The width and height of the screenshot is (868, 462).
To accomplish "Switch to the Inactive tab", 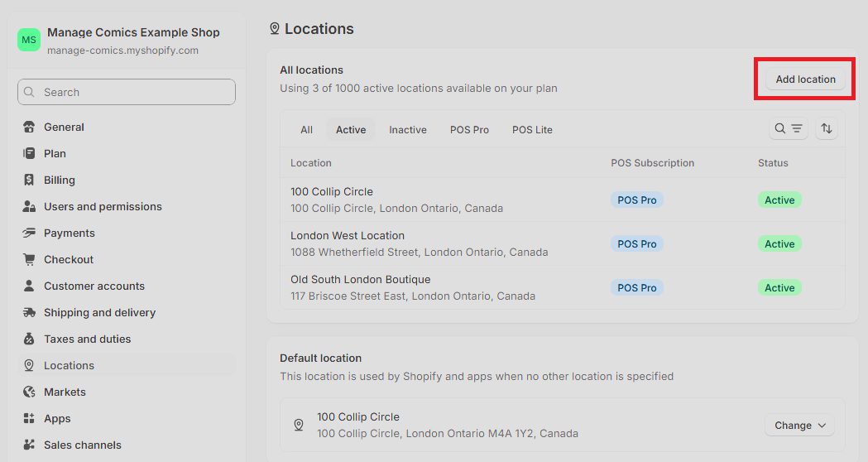I will pos(407,130).
